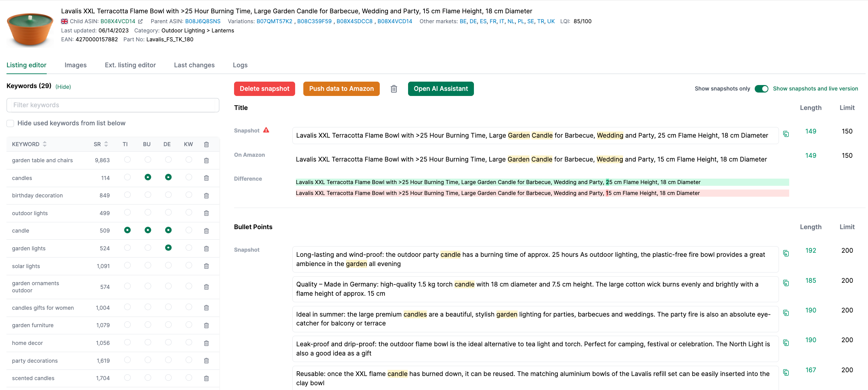Click the copy icon next to snapshot title
This screenshot has height=390, width=868.
click(786, 134)
